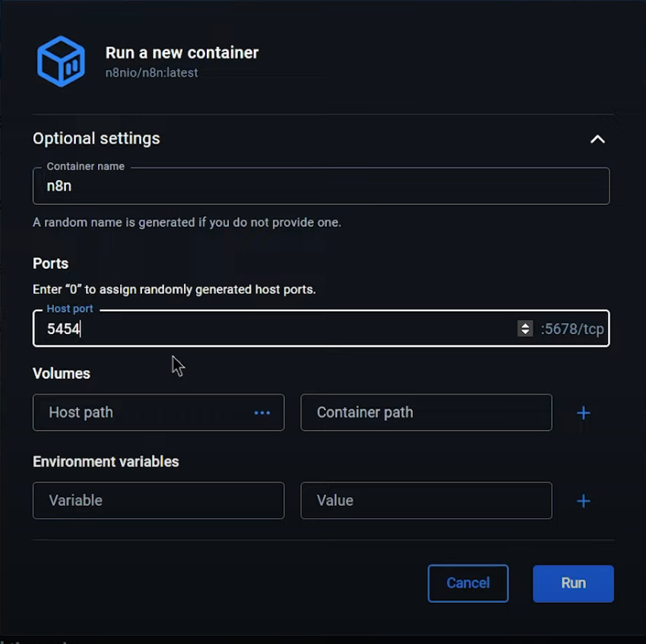Click the Container name field with n8n

(x=321, y=186)
